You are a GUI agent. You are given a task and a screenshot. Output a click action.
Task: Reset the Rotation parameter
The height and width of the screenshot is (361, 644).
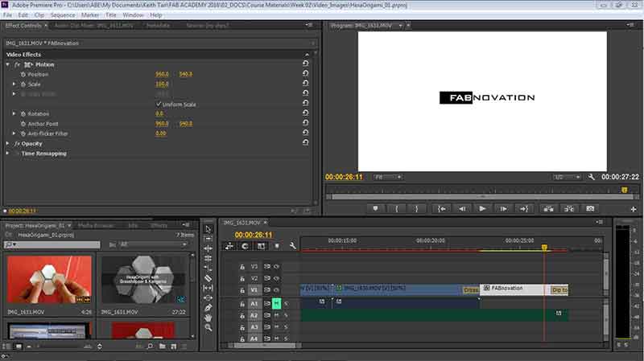[306, 113]
